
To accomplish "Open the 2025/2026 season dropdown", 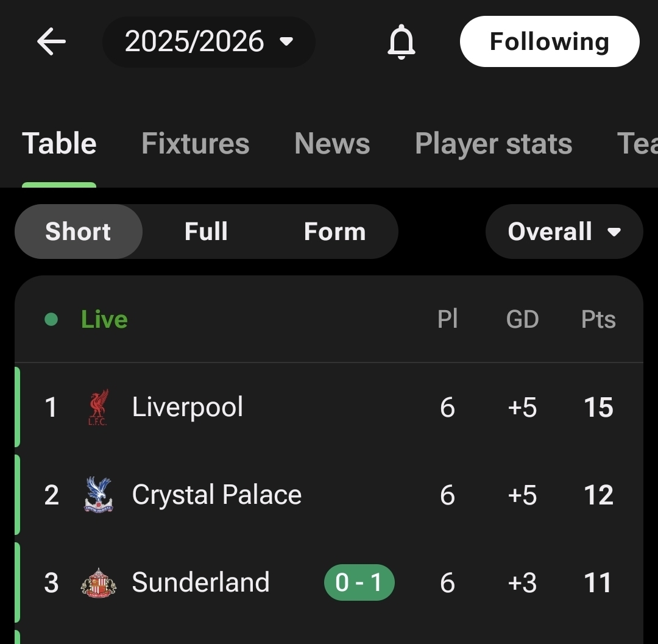I will [x=209, y=42].
